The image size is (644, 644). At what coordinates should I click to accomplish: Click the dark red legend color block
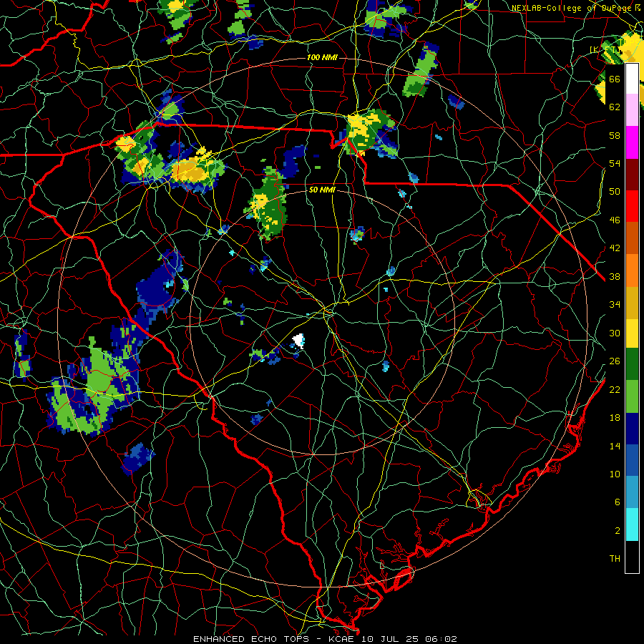click(x=632, y=175)
